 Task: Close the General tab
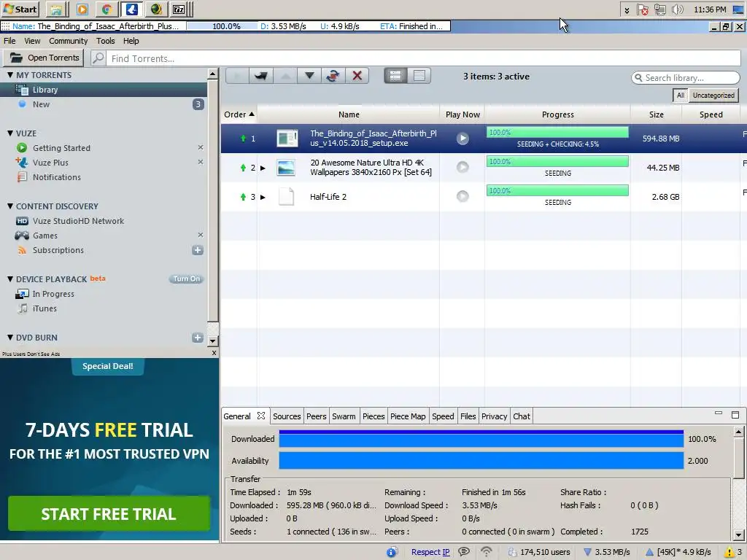[261, 416]
